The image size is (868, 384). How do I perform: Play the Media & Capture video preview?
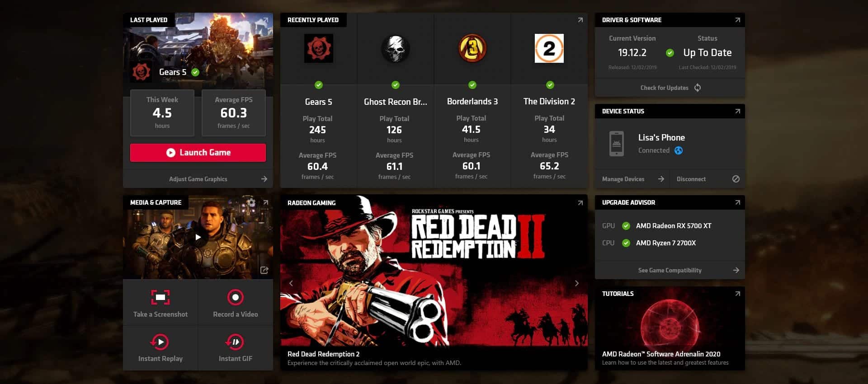pos(198,237)
